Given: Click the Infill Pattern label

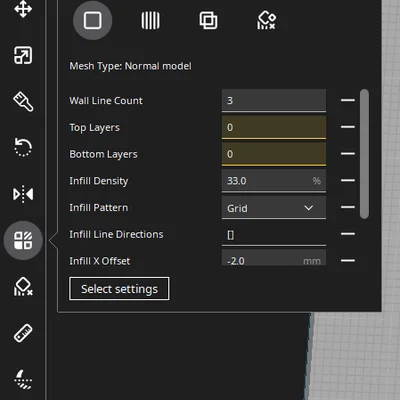Looking at the screenshot, I should tap(99, 208).
